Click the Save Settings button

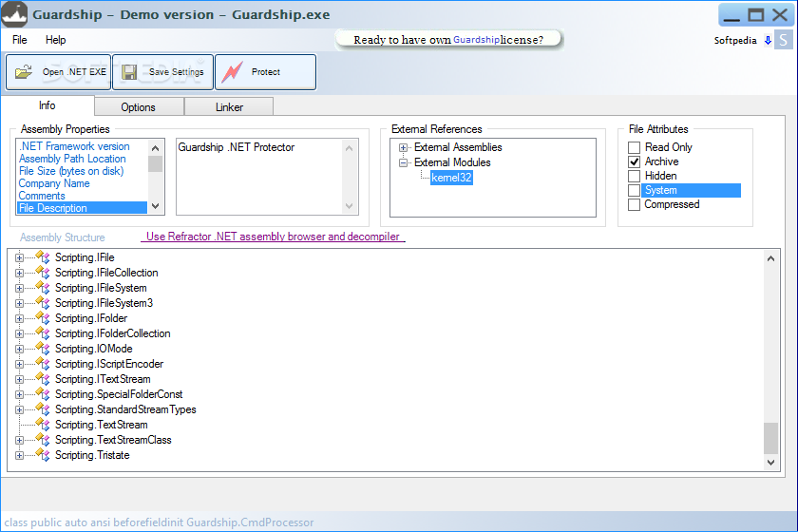(x=162, y=72)
